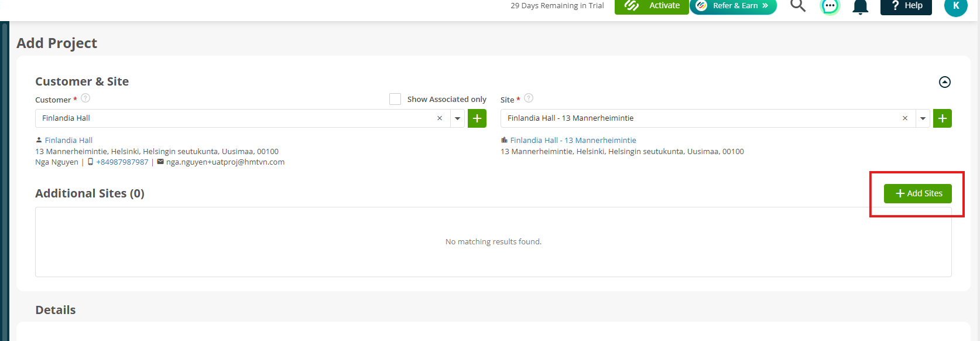980x341 pixels.
Task: Click the Site help question icon
Action: [529, 98]
